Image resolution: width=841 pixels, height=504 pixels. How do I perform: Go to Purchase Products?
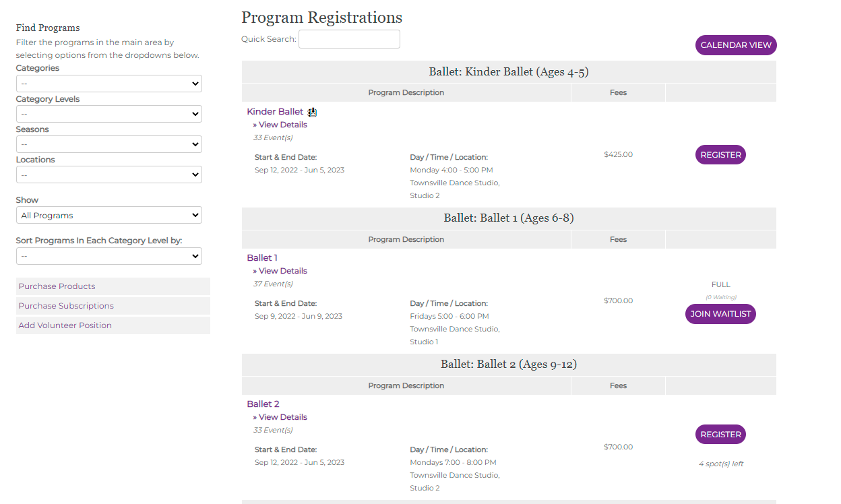tap(57, 286)
